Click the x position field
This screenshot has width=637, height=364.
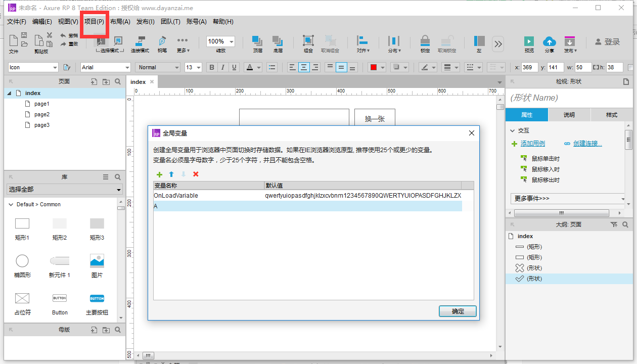coord(530,67)
